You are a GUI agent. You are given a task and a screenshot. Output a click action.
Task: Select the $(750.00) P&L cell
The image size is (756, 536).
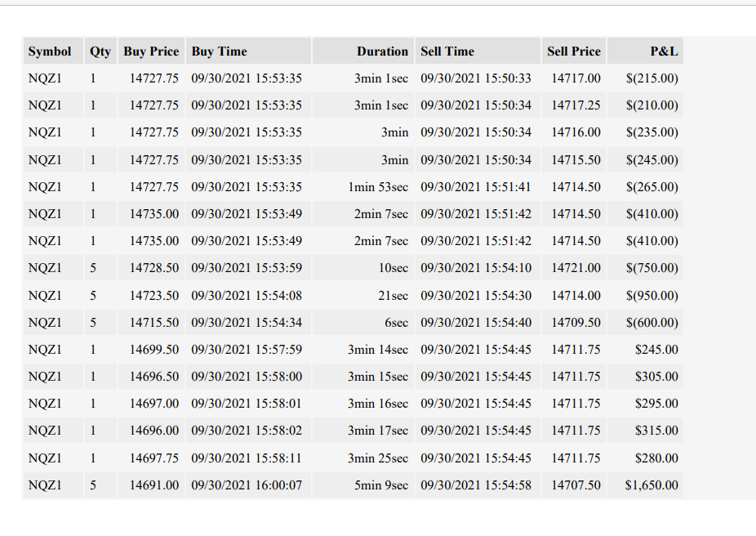pyautogui.click(x=645, y=268)
